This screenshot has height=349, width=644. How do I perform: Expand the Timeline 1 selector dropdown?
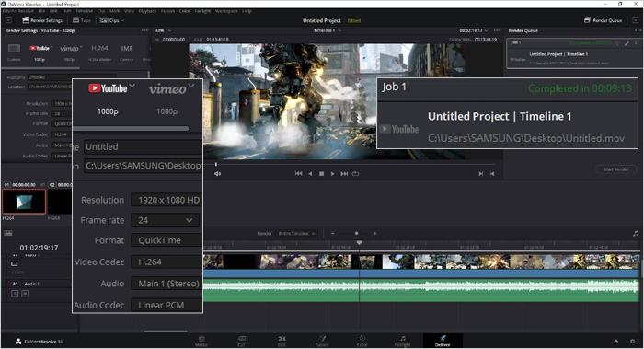328,30
